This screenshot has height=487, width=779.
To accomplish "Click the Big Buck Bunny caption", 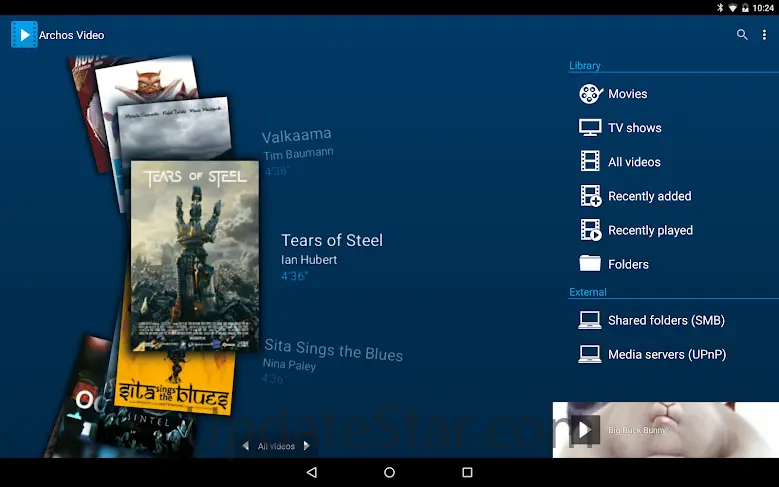I will tap(637, 430).
